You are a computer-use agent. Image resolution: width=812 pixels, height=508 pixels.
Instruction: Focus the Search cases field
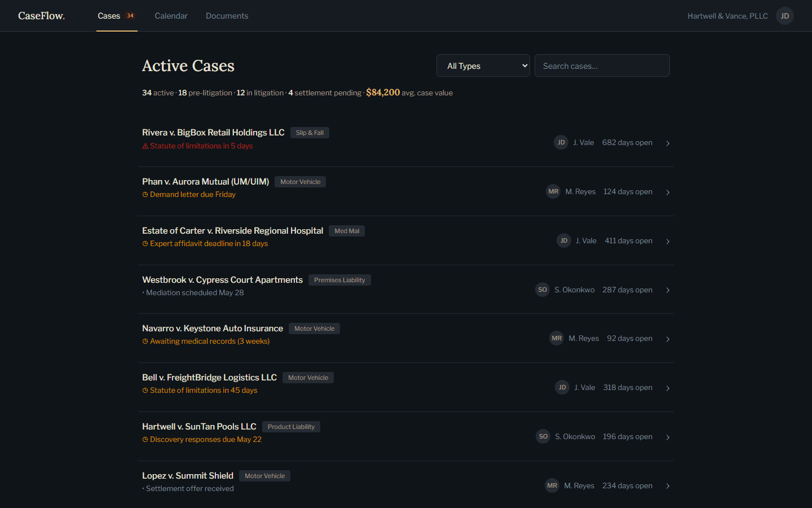tap(602, 65)
